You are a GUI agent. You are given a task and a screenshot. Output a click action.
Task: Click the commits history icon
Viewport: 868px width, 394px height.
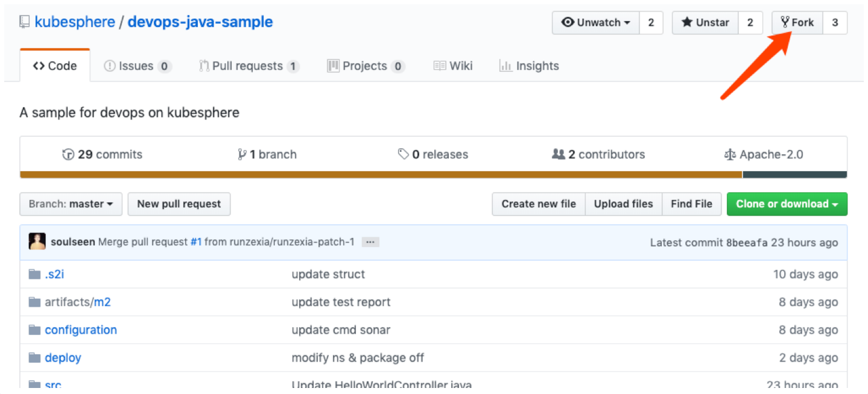tap(68, 155)
